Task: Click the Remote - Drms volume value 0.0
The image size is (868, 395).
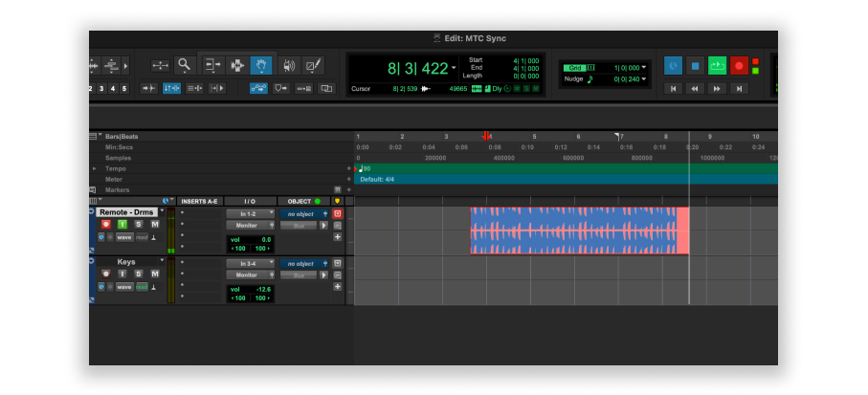Action: click(266, 239)
